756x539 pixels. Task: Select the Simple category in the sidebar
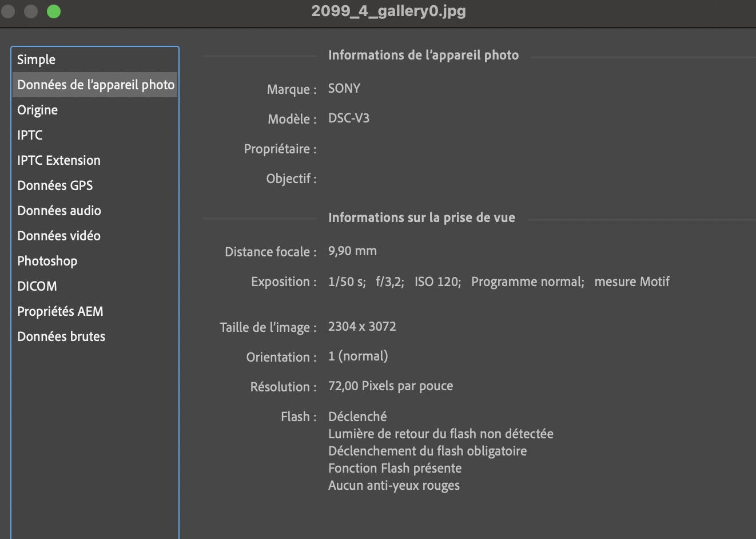coord(36,60)
